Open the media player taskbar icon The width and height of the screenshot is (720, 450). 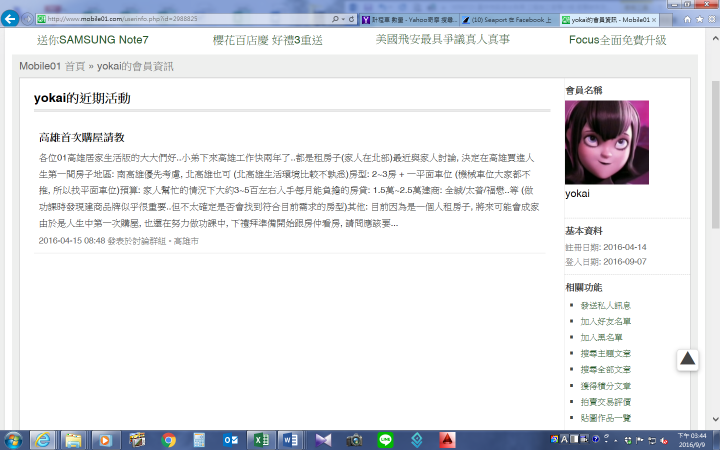[105, 440]
